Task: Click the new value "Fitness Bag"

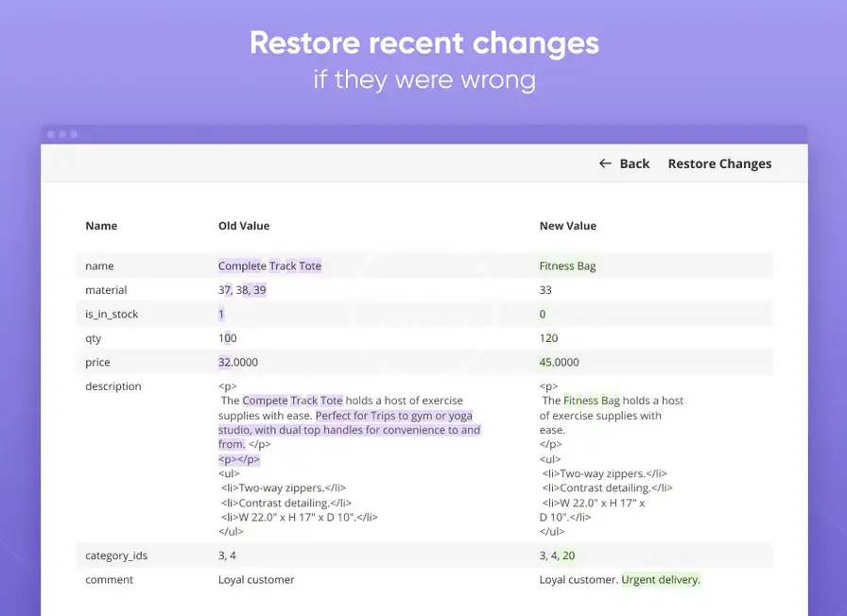Action: point(567,266)
